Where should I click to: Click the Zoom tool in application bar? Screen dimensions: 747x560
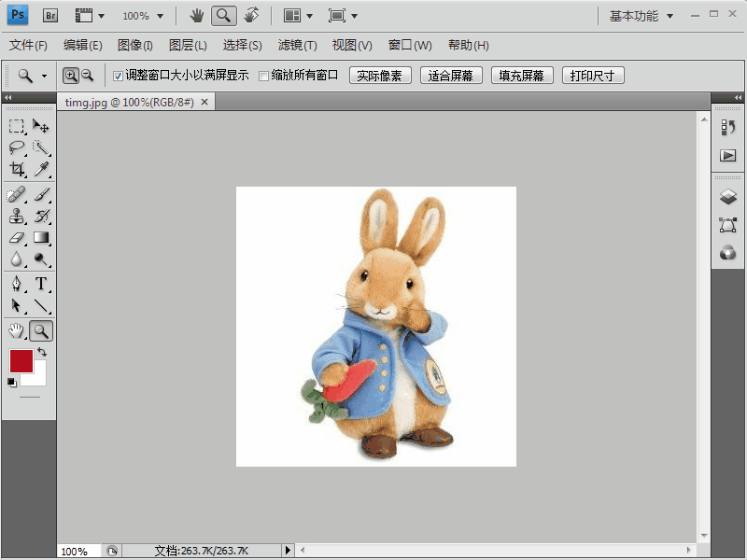click(223, 16)
